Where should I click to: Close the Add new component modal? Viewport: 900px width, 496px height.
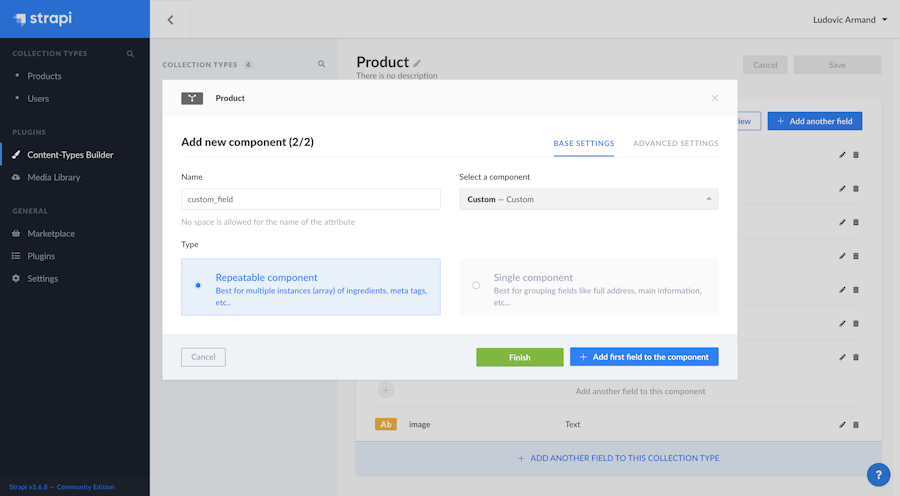715,98
